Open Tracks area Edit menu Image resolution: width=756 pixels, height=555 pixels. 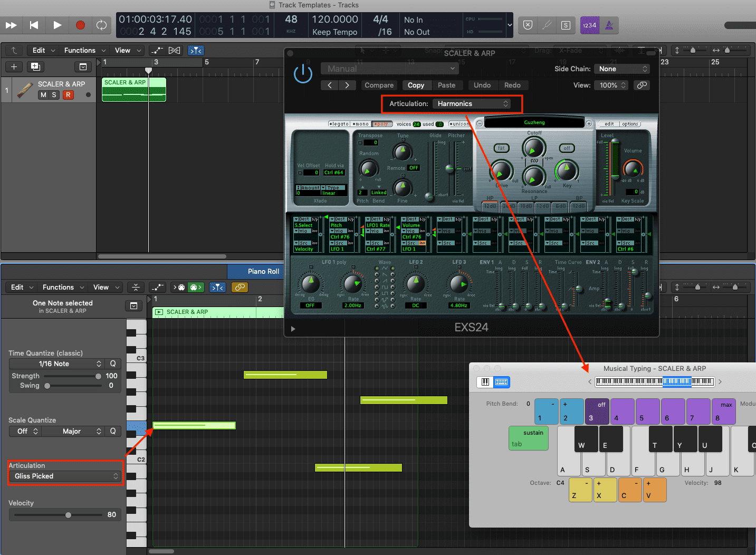(x=43, y=50)
